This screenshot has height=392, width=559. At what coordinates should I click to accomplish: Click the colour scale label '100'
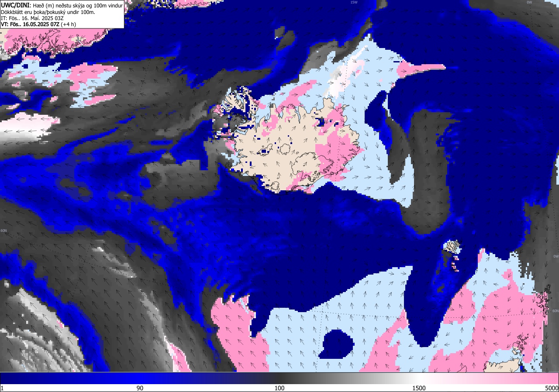coord(279,388)
